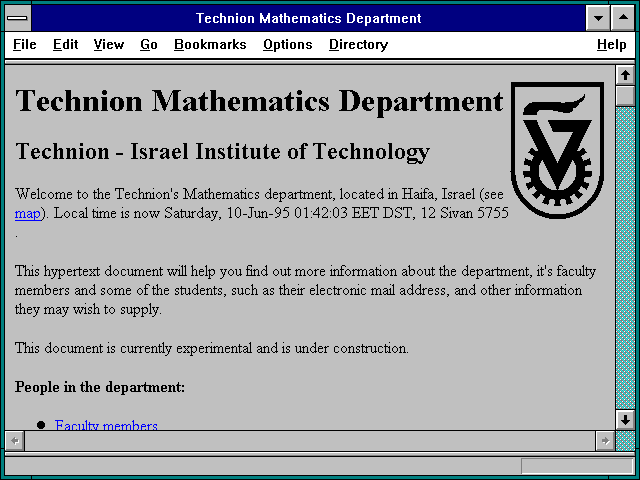Open the View menu
Image resolution: width=640 pixels, height=480 pixels.
[109, 44]
